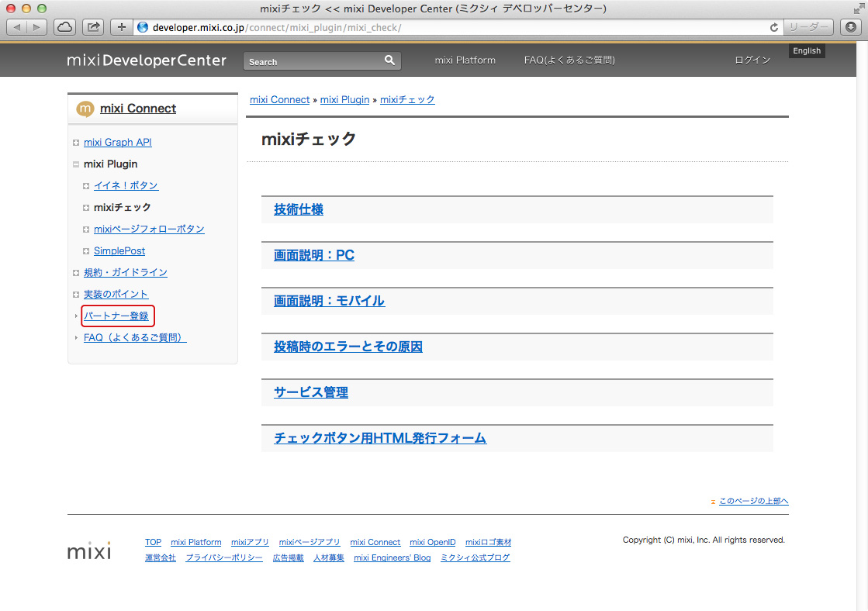Click footer mixiページアプリ link
The image size is (868, 611).
[310, 542]
